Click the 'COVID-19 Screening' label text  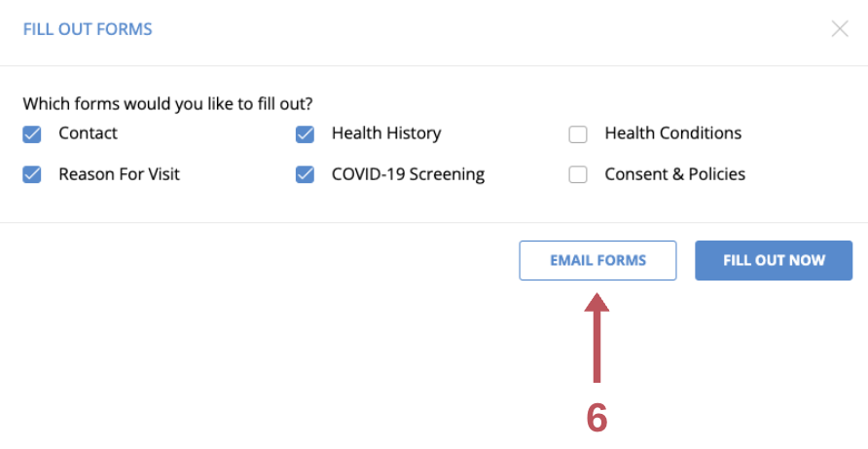408,174
